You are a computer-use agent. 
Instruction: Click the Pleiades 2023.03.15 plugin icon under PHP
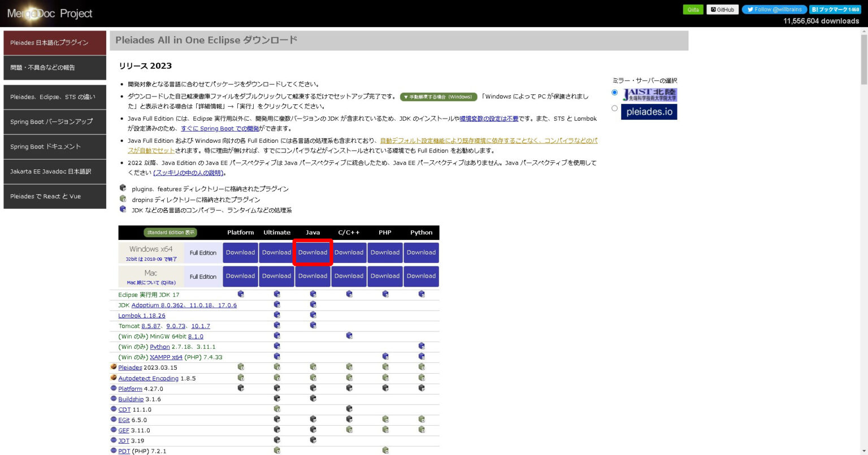[385, 367]
